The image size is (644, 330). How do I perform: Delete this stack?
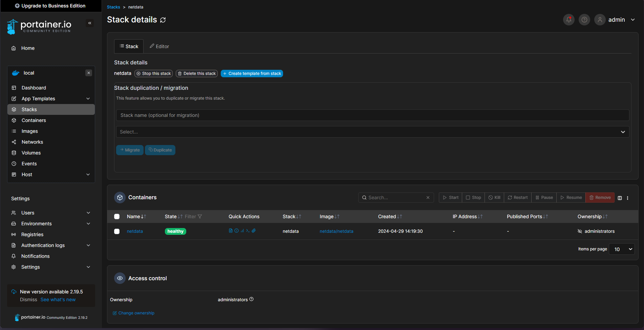(x=196, y=73)
